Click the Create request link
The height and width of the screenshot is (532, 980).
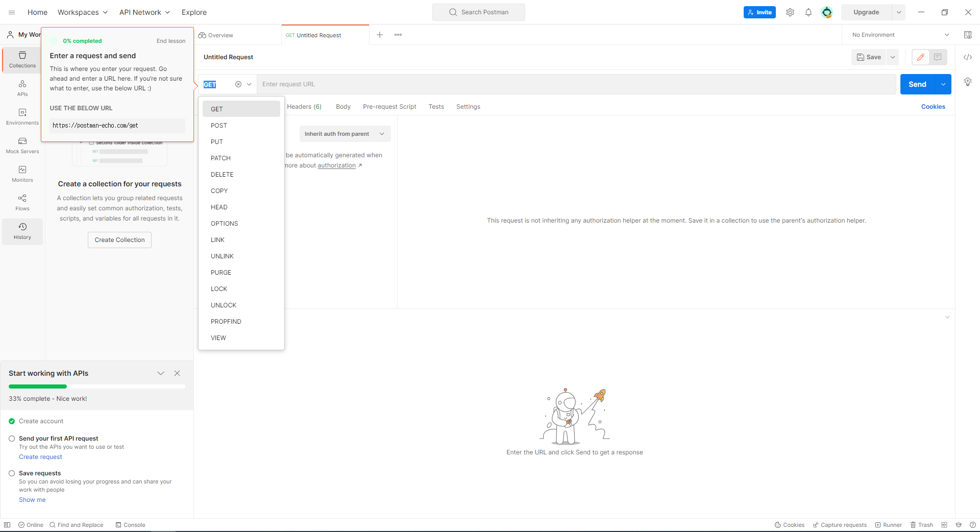click(40, 457)
